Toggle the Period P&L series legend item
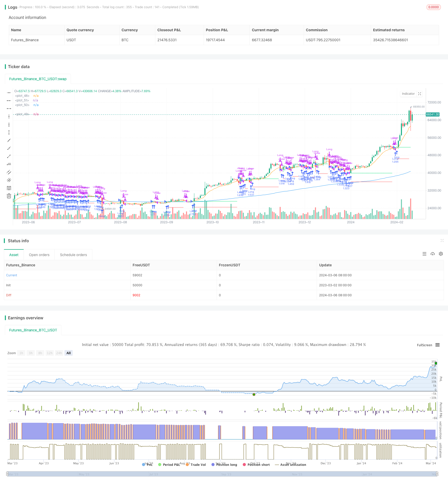The image size is (448, 484). pos(169,465)
